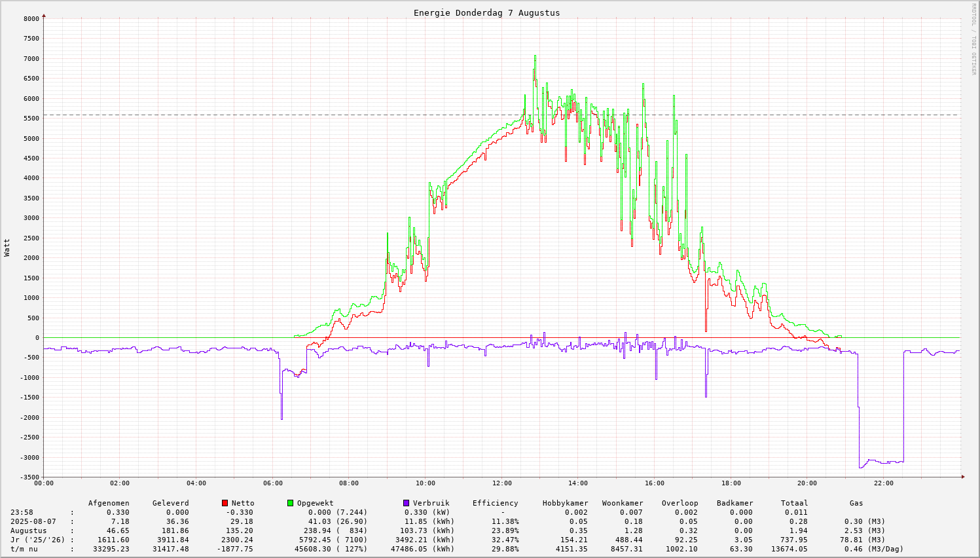Click the purple Verbruik legend swatch
This screenshot has height=558, width=980.
pyautogui.click(x=406, y=503)
